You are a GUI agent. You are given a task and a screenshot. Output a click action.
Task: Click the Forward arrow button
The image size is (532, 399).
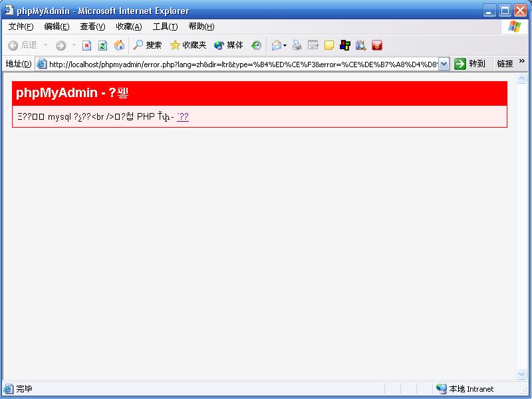(61, 45)
